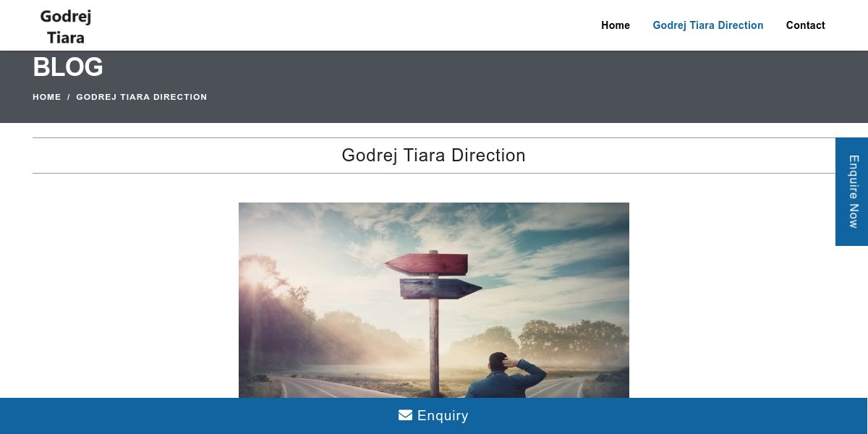
Task: Open the Godrej Tiara Direction menu item
Action: [708, 25]
